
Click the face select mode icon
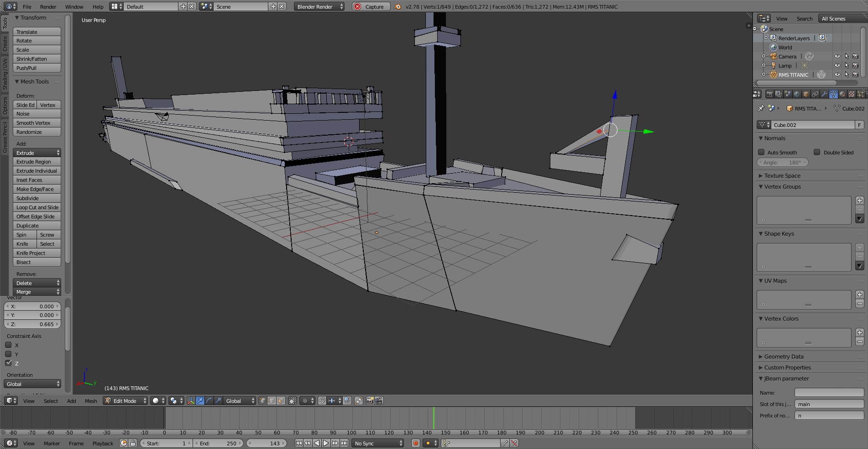281,401
